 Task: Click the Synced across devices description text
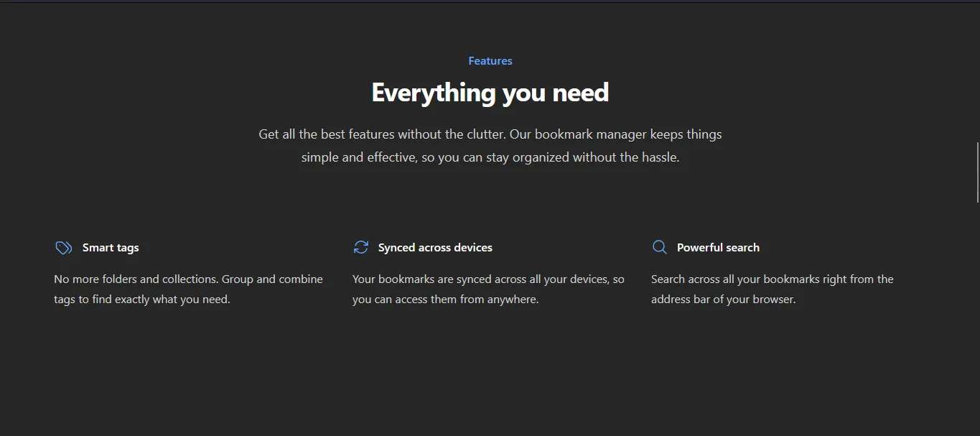[x=488, y=289]
